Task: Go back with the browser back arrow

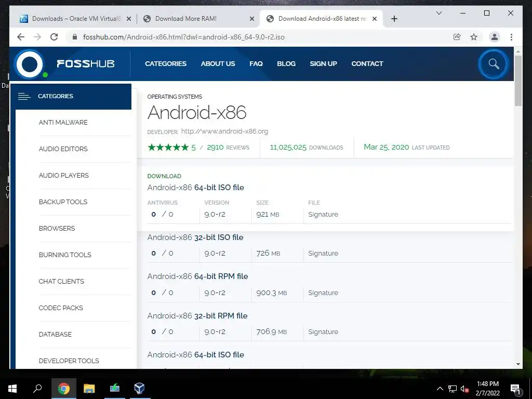Action: pos(21,37)
